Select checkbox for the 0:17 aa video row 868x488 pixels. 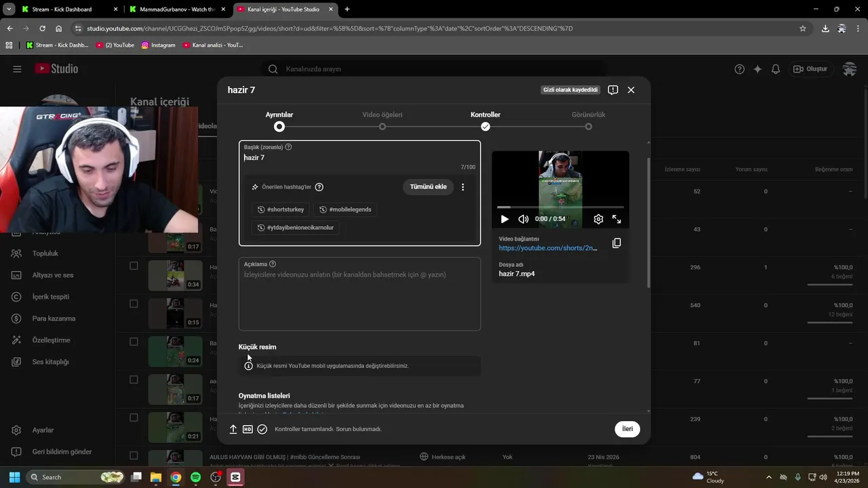(134, 380)
